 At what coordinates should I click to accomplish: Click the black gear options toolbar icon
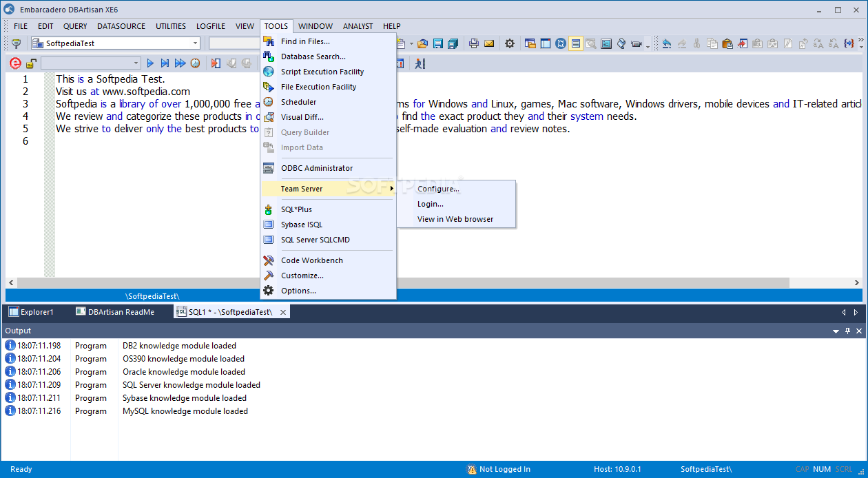510,43
